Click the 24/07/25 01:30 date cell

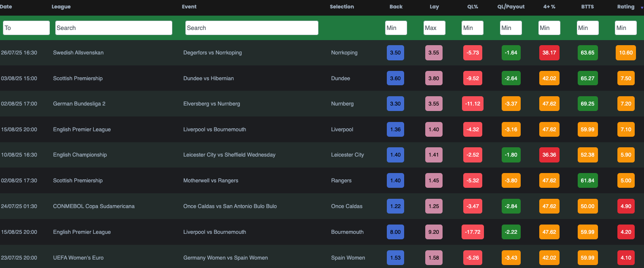19,206
